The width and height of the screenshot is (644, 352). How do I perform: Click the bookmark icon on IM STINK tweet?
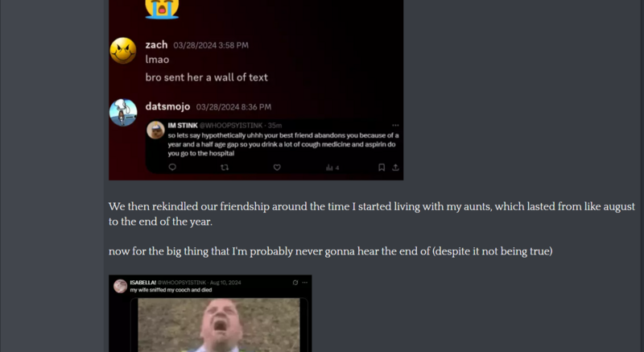click(382, 168)
